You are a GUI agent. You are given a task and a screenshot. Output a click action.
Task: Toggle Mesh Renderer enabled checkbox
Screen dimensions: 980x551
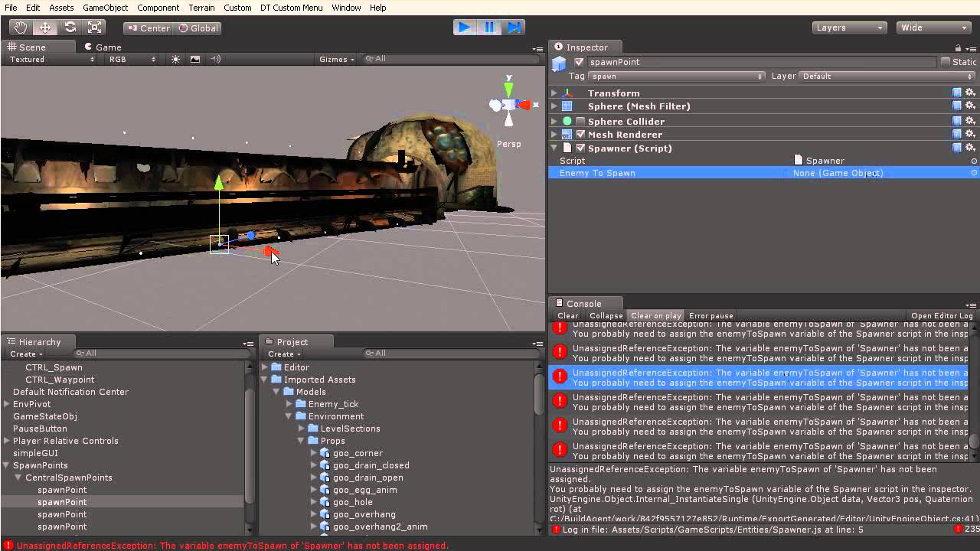580,134
